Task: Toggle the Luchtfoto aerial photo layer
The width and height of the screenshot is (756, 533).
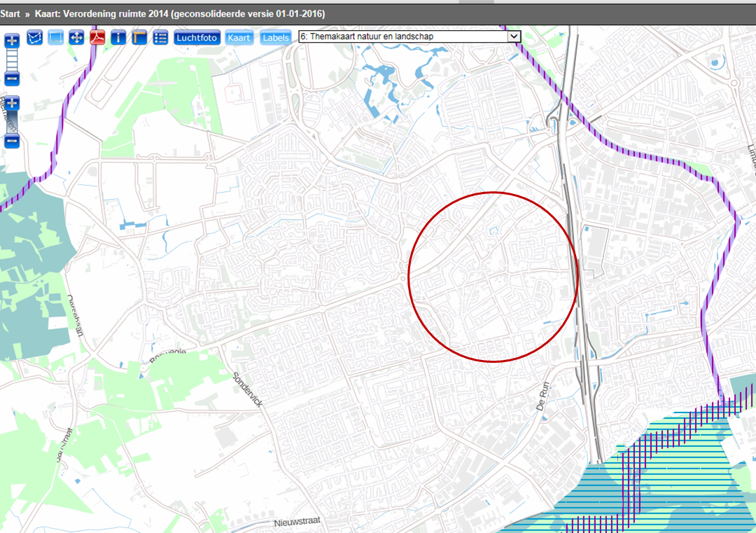Action: tap(197, 38)
